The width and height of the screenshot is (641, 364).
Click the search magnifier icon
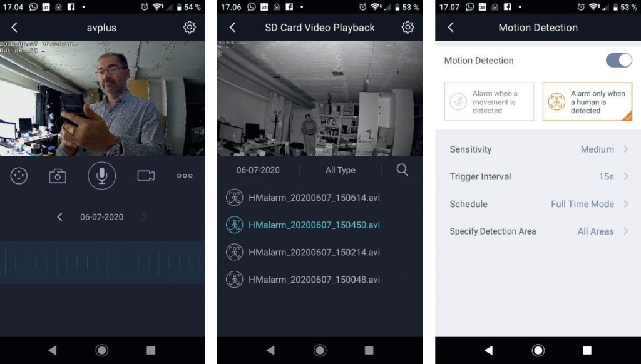[x=403, y=169]
